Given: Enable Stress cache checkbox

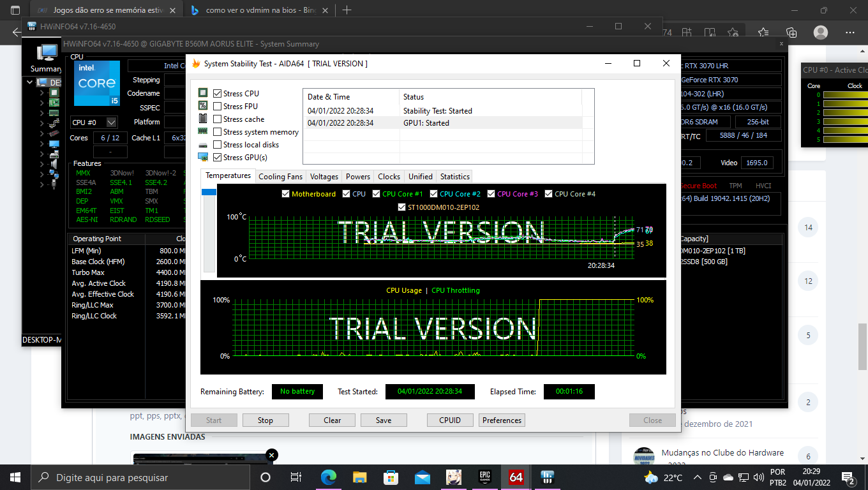Looking at the screenshot, I should click(x=218, y=119).
